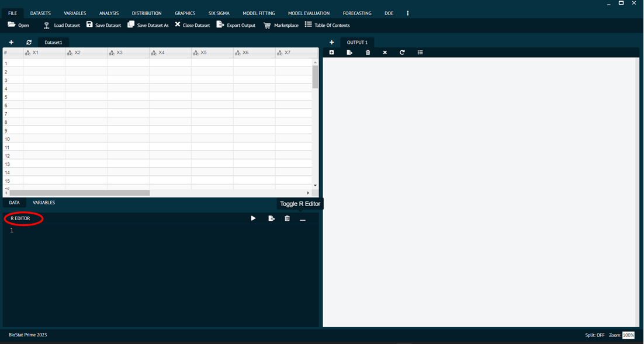The width and height of the screenshot is (644, 344).
Task: Click the X5 column header
Action: (x=212, y=53)
